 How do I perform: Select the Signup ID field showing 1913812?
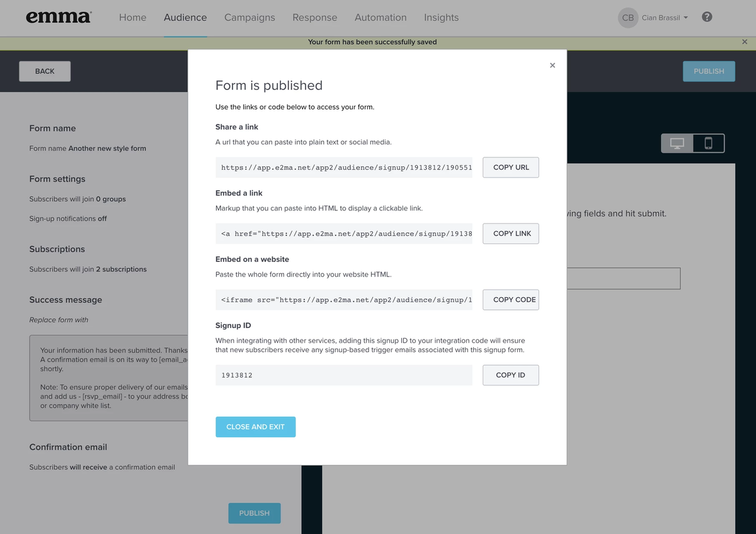344,375
